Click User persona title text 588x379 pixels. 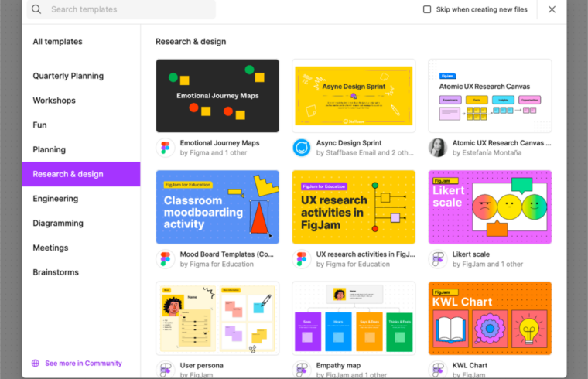pos(201,366)
